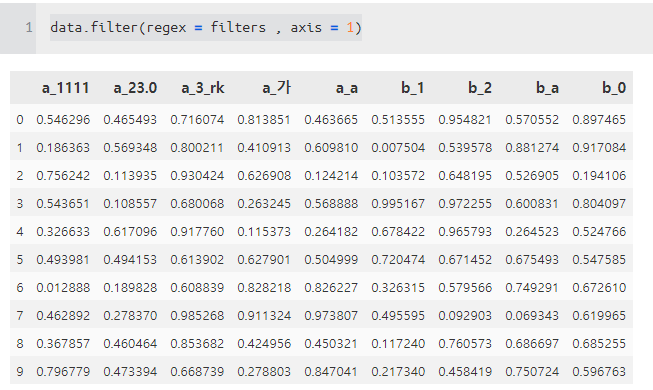The height and width of the screenshot is (390, 653).
Task: Click the cell value 0.570552
Action: pyautogui.click(x=532, y=120)
